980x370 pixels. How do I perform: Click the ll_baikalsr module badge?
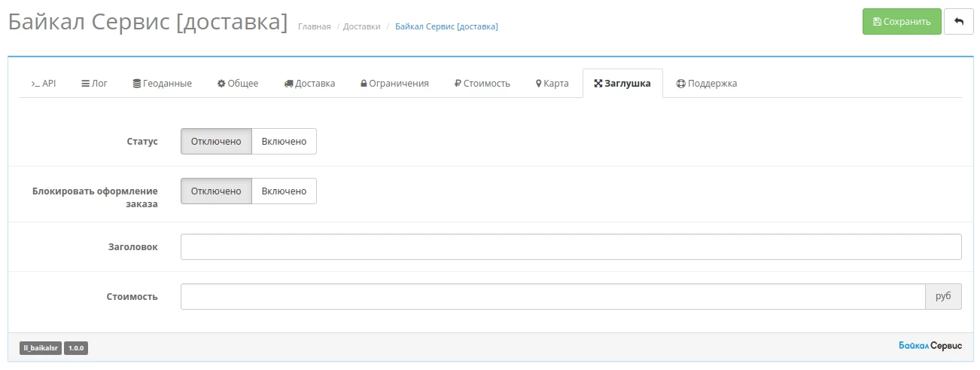(x=41, y=348)
